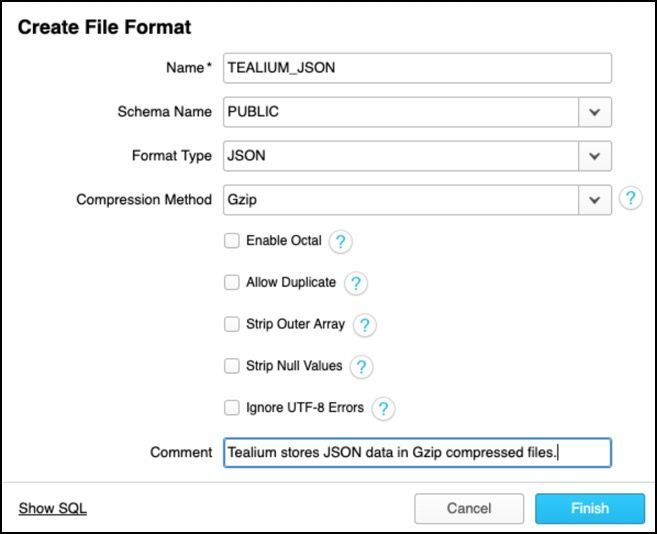Image resolution: width=657 pixels, height=534 pixels.
Task: Click the Name field containing TEALIUM_JSON
Action: (x=417, y=68)
